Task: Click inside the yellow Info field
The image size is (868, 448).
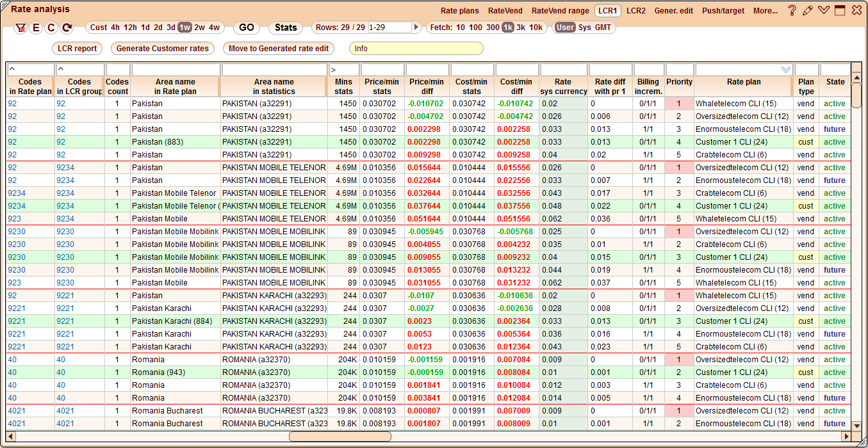Action: click(x=416, y=48)
